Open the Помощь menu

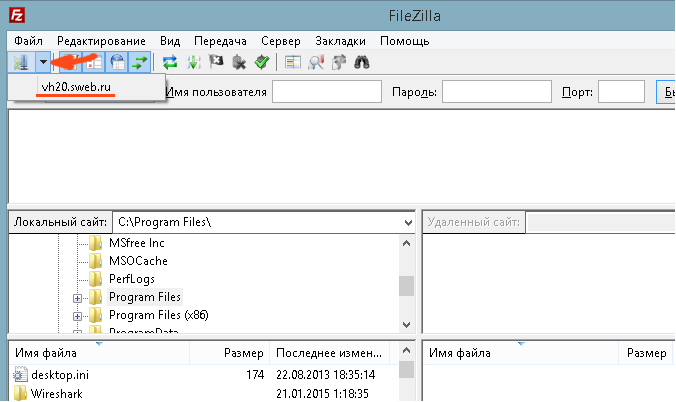404,41
